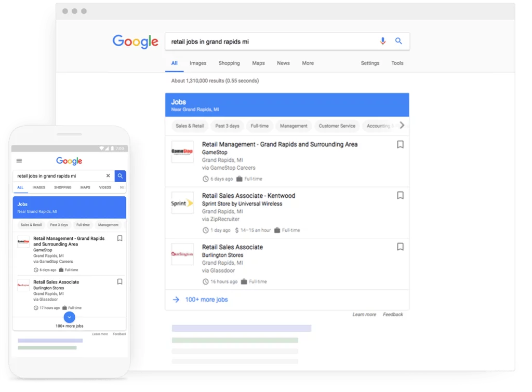Open the 100+ more jobs link on desktop
The height and width of the screenshot is (392, 532).
206,300
